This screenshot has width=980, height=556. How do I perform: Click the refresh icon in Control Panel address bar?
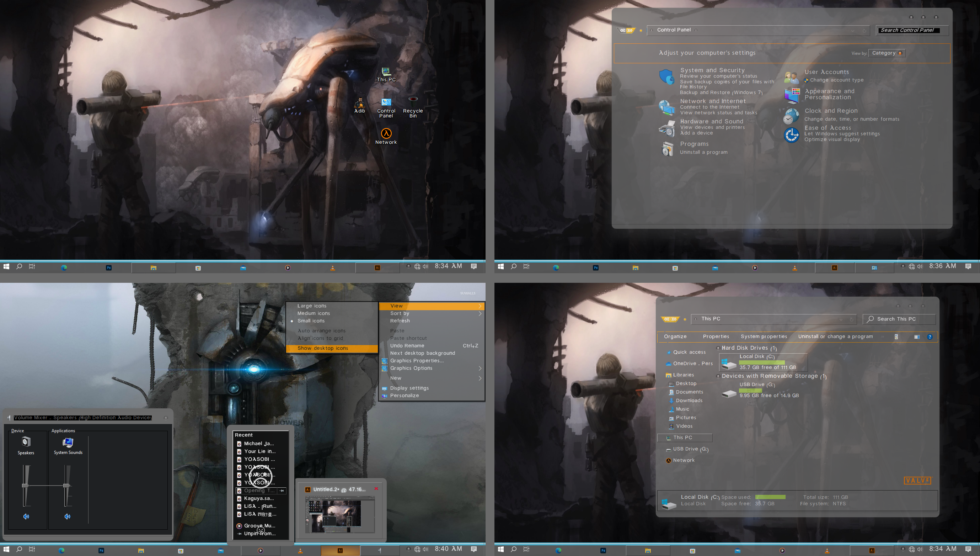coord(864,31)
